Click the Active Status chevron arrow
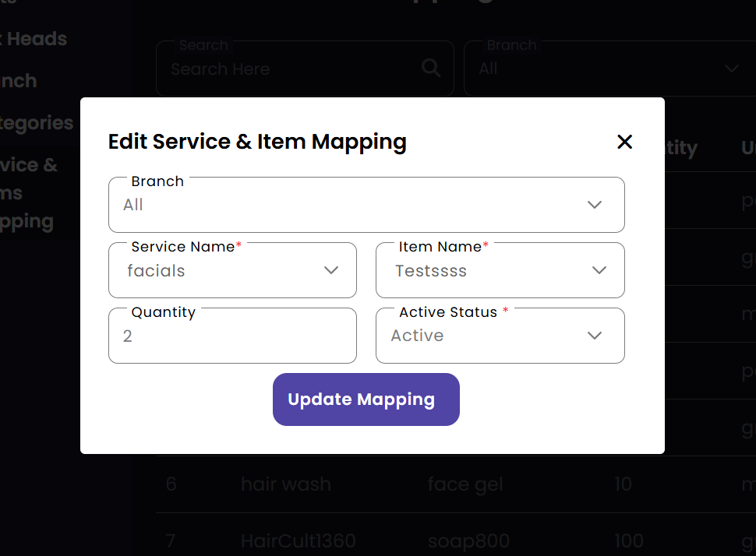The image size is (756, 556). pyautogui.click(x=595, y=336)
